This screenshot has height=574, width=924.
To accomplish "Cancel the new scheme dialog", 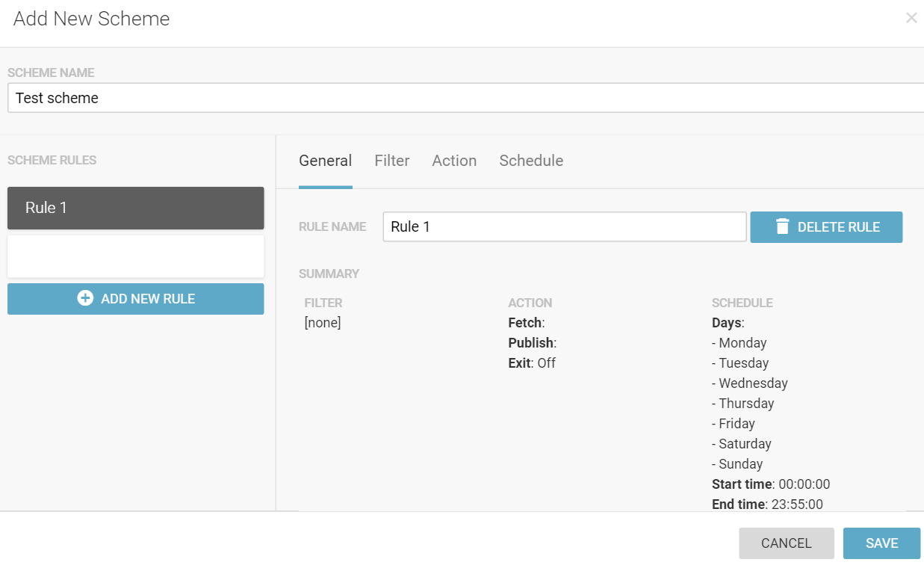I will (786, 543).
